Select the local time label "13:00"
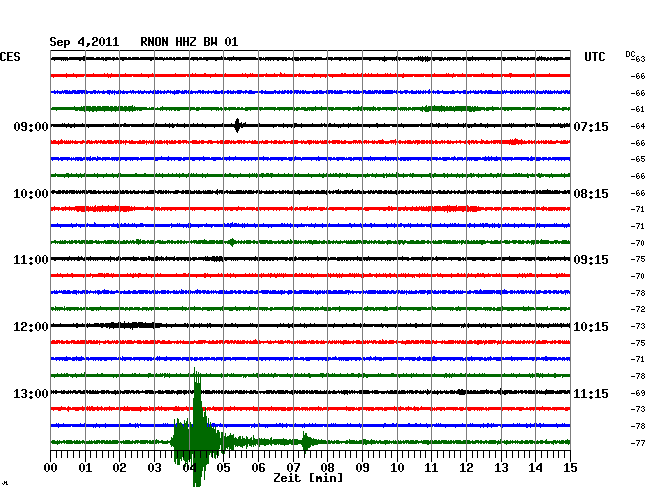 click(x=31, y=393)
